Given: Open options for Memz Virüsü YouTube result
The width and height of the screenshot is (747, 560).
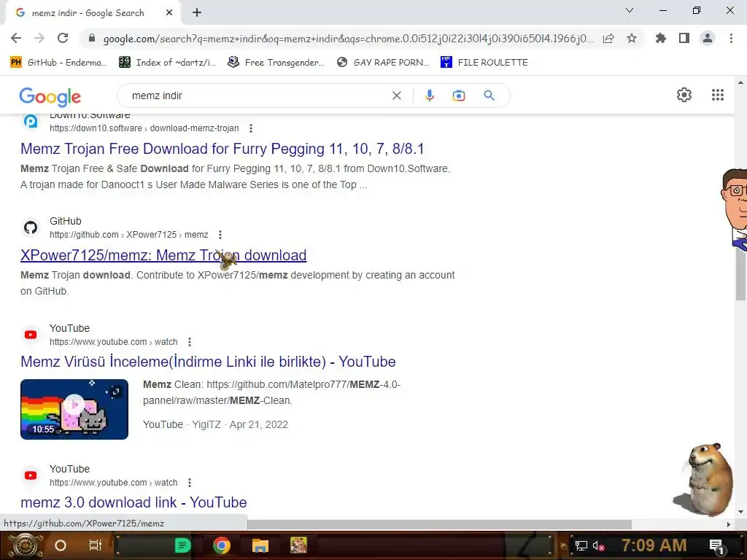Looking at the screenshot, I should click(190, 342).
